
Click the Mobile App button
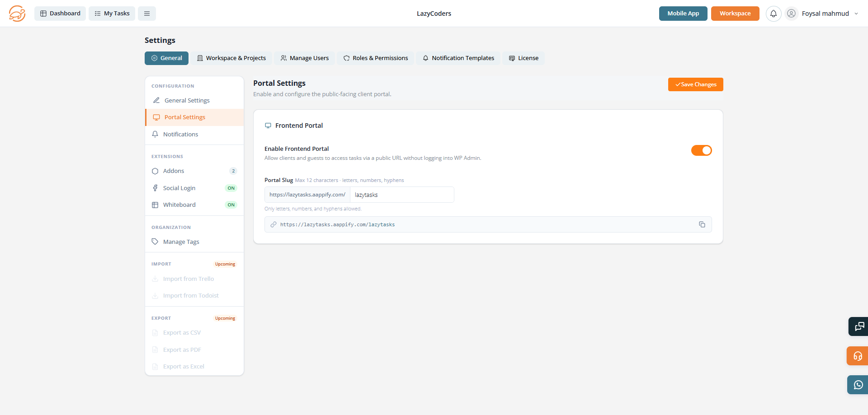click(683, 14)
